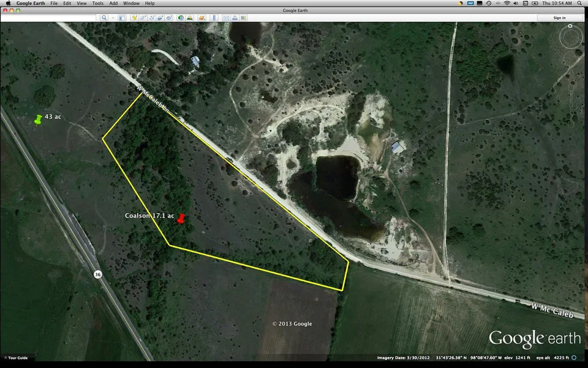Viewport: 588px width, 368px height.
Task: Open the Tools menu
Action: point(97,3)
